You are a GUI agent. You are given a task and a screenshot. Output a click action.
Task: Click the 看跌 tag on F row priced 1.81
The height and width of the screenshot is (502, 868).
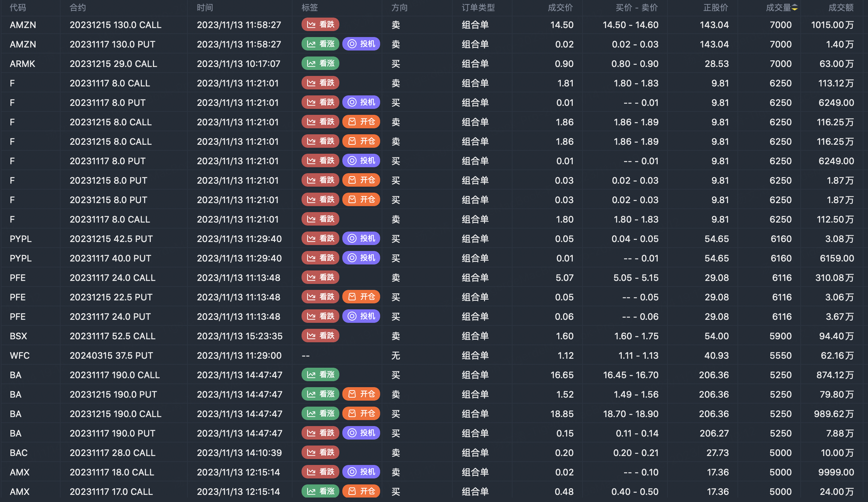(x=320, y=83)
